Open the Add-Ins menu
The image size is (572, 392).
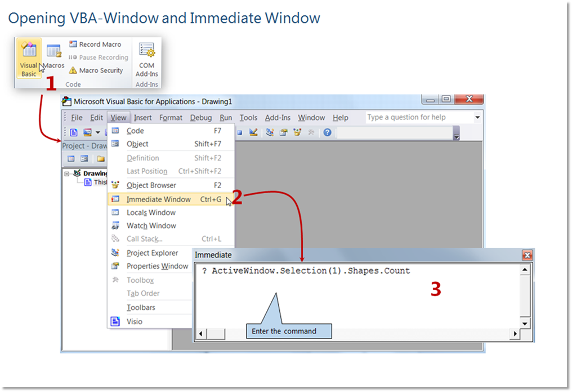click(278, 118)
